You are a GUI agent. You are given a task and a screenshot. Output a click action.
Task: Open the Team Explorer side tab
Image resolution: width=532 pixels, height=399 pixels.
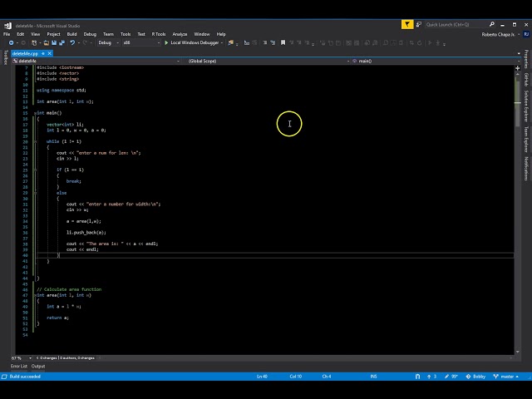(x=526, y=140)
